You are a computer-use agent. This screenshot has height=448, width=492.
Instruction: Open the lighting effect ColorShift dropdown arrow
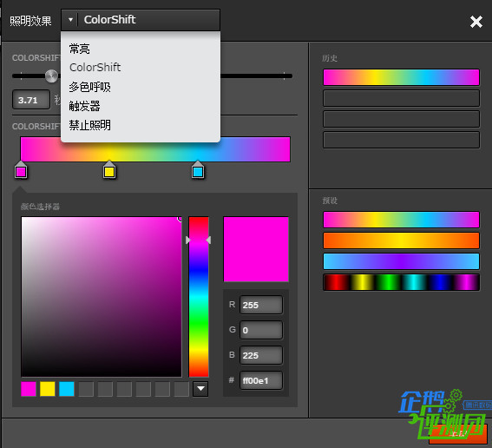pyautogui.click(x=70, y=20)
